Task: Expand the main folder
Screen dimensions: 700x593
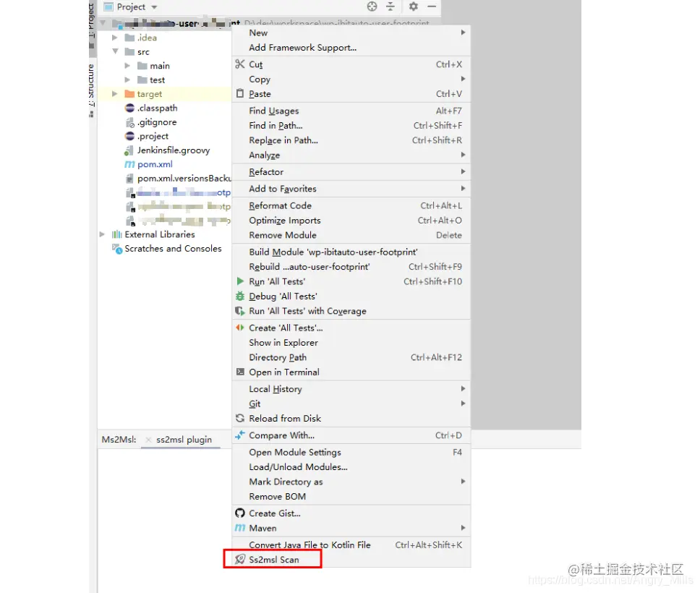Action: coord(127,66)
